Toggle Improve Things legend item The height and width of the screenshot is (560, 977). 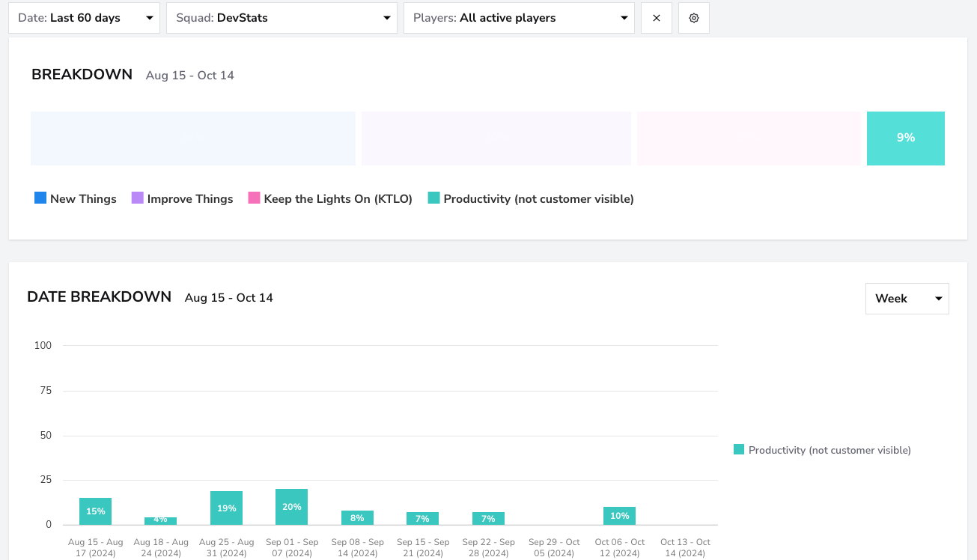pyautogui.click(x=182, y=198)
